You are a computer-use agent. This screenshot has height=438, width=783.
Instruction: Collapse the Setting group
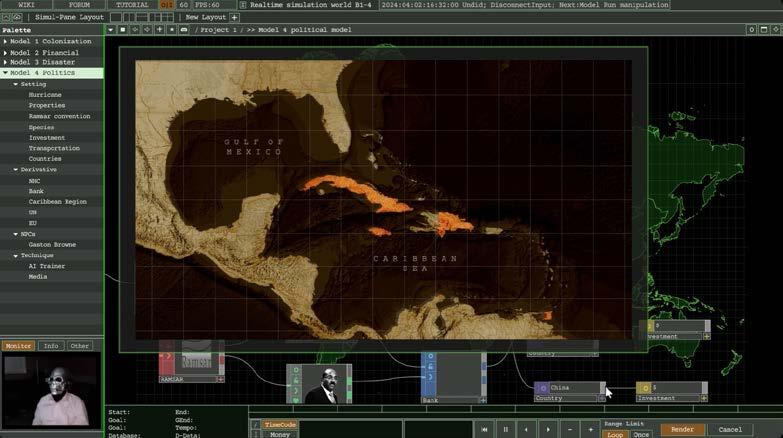pyautogui.click(x=15, y=84)
